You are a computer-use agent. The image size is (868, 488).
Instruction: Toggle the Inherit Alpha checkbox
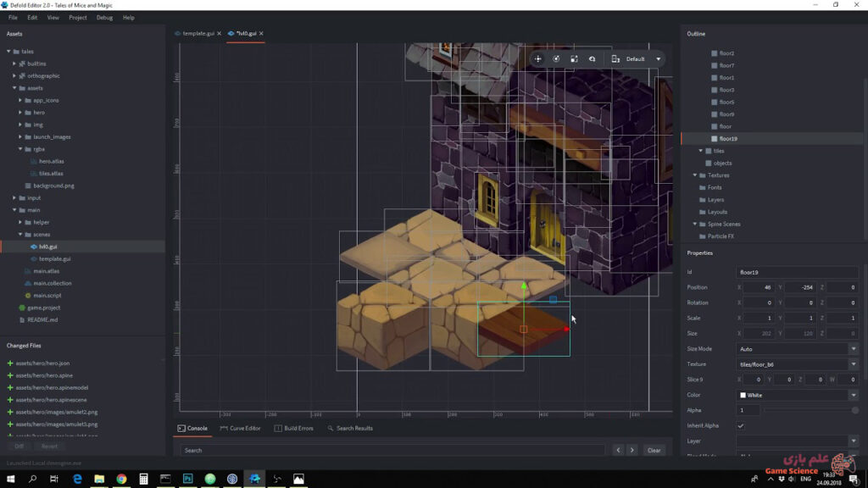pyautogui.click(x=741, y=426)
